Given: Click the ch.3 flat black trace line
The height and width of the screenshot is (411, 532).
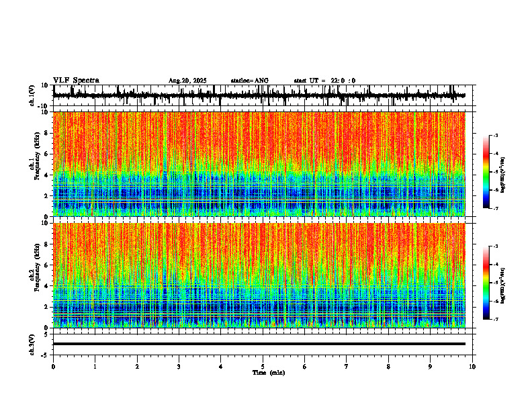Looking at the screenshot, I should [x=259, y=344].
